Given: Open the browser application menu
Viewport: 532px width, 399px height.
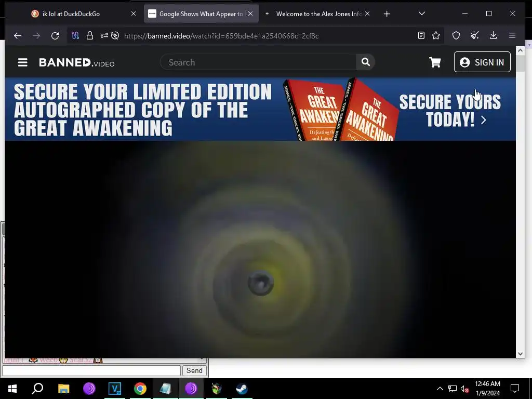Looking at the screenshot, I should click(x=512, y=35).
